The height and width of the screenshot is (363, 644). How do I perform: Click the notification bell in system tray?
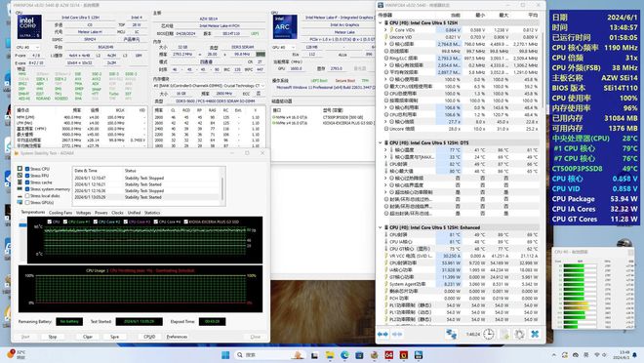point(634,355)
